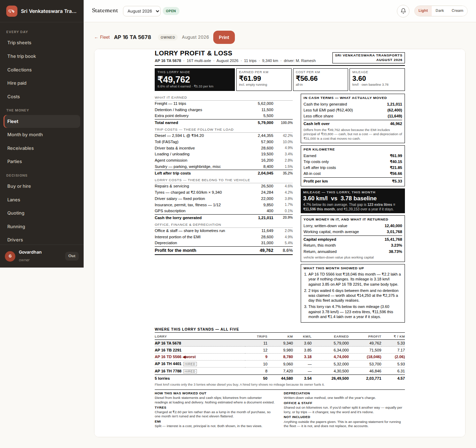Click the ₹49,762 This Lorry Made card
The height and width of the screenshot is (448, 476).
coord(195,79)
